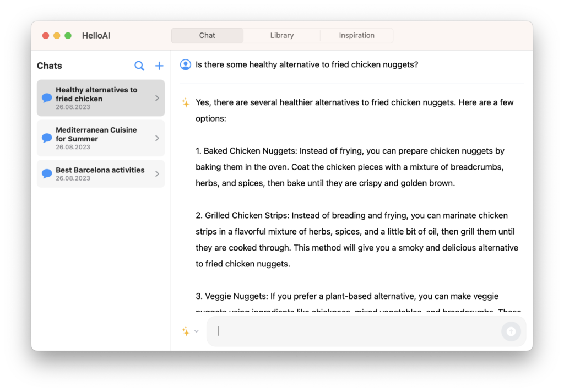
Task: Switch to the Library tab
Action: (282, 35)
